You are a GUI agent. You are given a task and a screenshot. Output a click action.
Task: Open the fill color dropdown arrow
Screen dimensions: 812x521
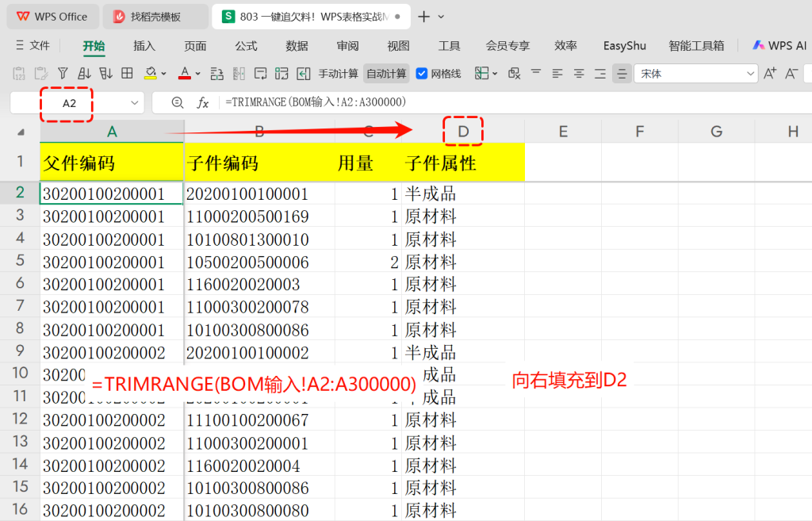coord(163,74)
